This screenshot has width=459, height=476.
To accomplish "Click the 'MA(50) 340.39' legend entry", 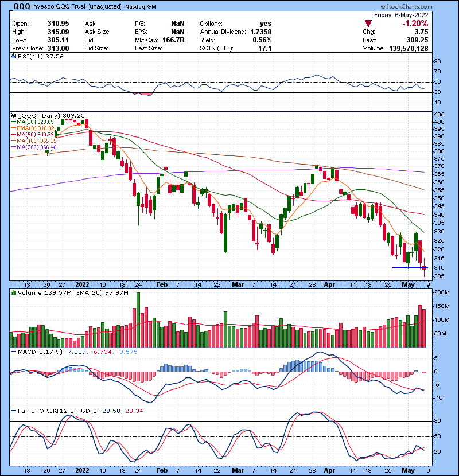I will coord(35,134).
